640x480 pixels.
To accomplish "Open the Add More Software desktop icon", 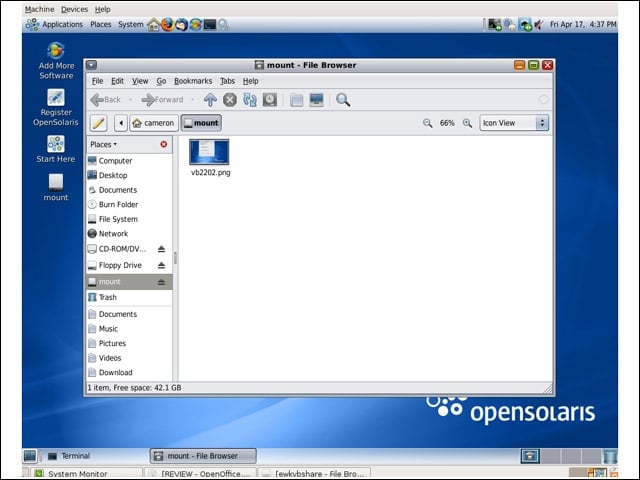I will pyautogui.click(x=56, y=60).
